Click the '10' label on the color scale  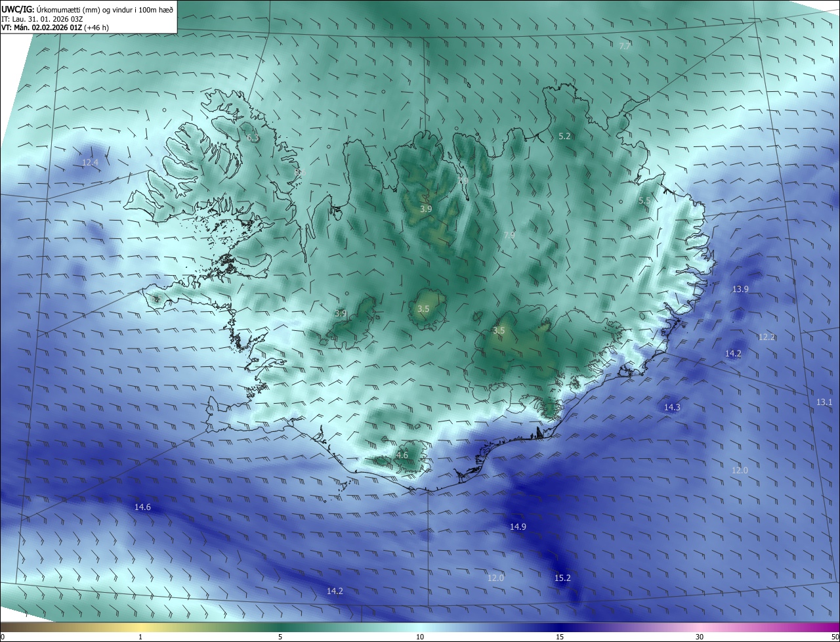[420, 637]
